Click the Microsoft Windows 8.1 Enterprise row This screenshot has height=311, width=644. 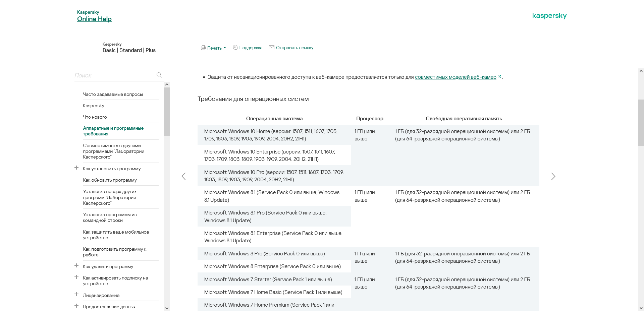point(274,237)
